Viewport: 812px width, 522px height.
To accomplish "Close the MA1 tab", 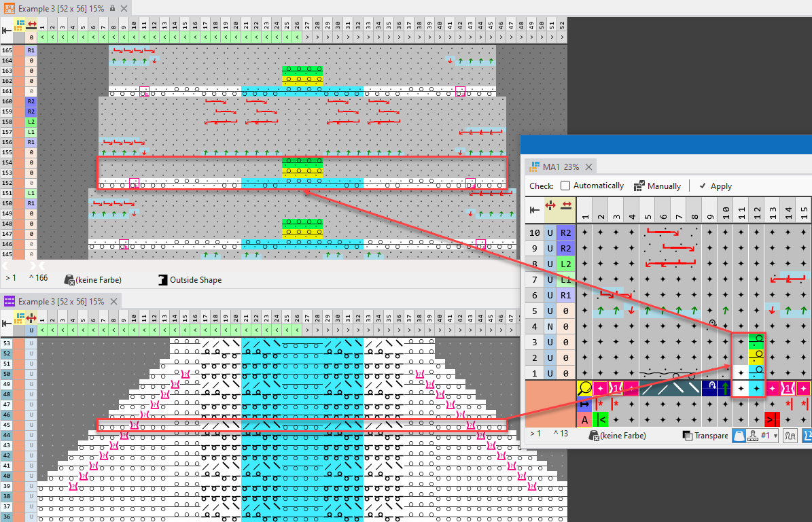I will [588, 167].
